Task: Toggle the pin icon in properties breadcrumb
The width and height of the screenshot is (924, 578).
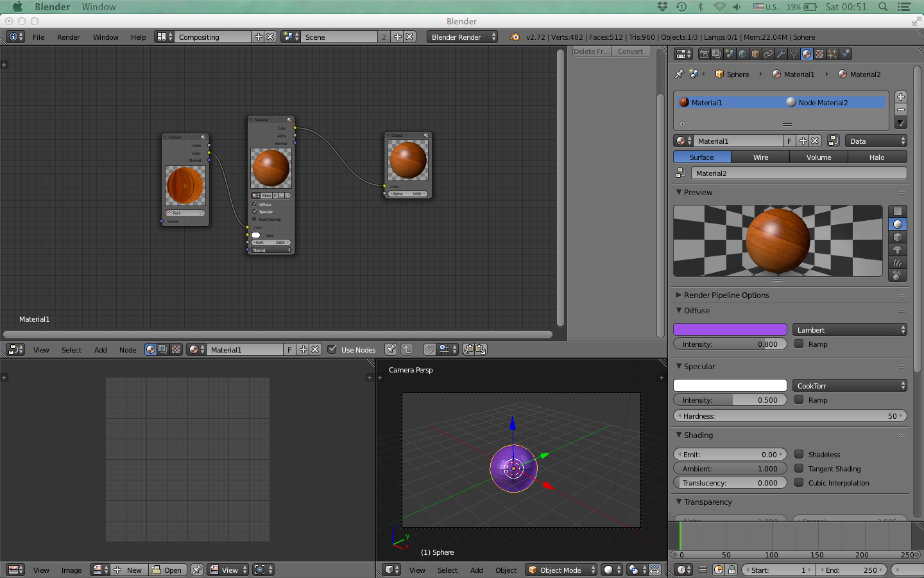Action: pos(679,74)
